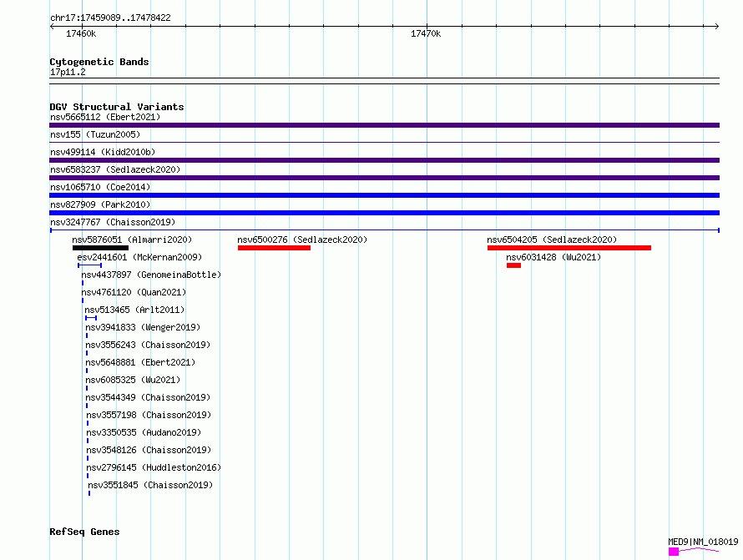743x560 pixels.
Task: Open nsv3548126 (Chaisson2019) label
Action: pyautogui.click(x=149, y=450)
